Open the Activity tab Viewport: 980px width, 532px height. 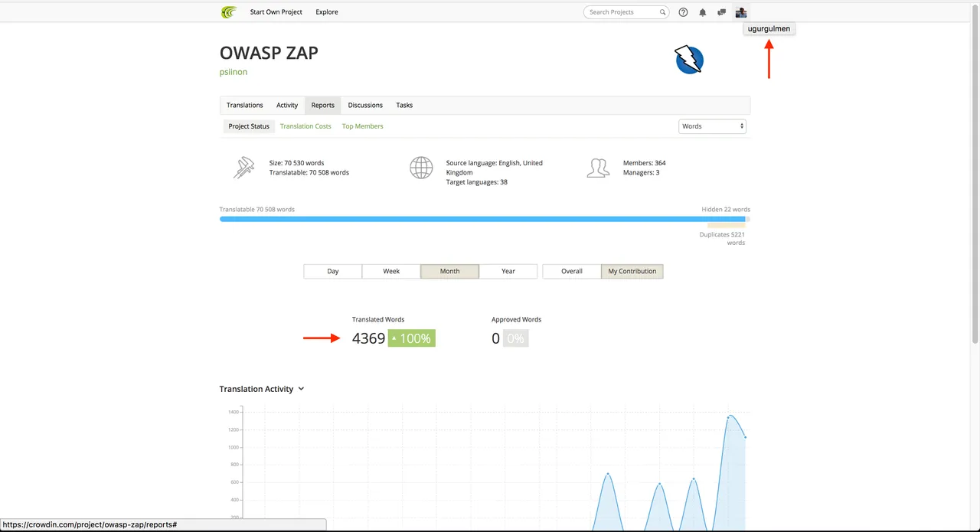(287, 105)
